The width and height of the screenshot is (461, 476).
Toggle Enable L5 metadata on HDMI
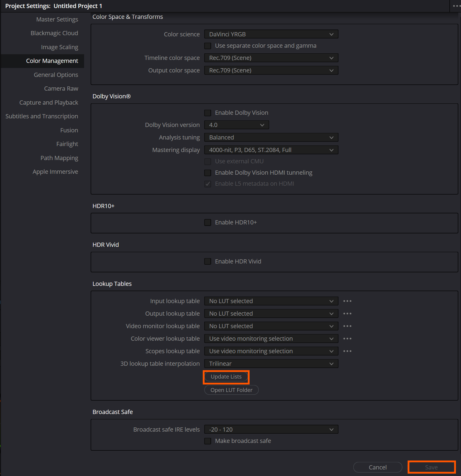[x=208, y=184]
